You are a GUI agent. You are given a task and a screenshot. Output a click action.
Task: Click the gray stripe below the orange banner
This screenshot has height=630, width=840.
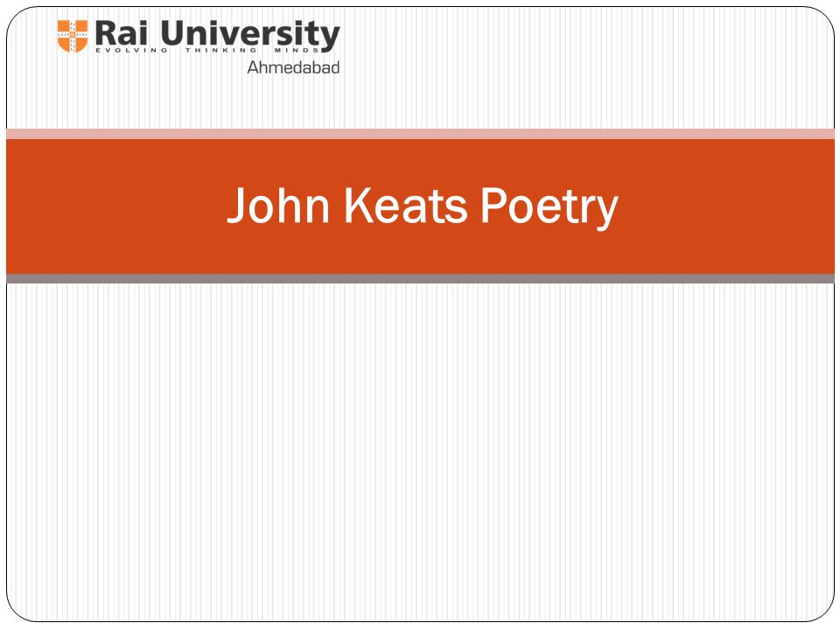point(420,278)
